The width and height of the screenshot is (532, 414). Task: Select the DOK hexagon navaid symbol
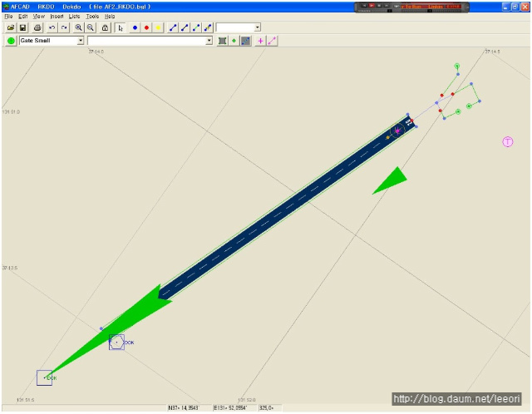(116, 342)
